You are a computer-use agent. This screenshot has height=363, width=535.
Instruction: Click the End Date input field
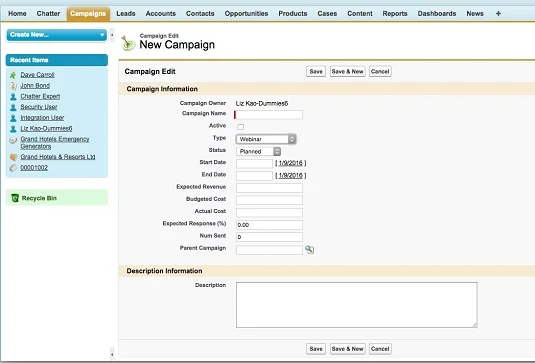(254, 176)
